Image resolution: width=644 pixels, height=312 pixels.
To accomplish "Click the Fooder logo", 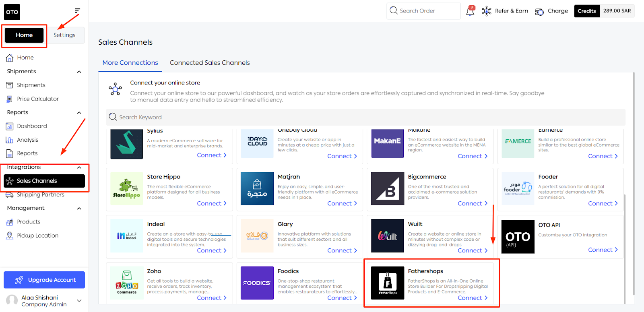I will 518,188.
